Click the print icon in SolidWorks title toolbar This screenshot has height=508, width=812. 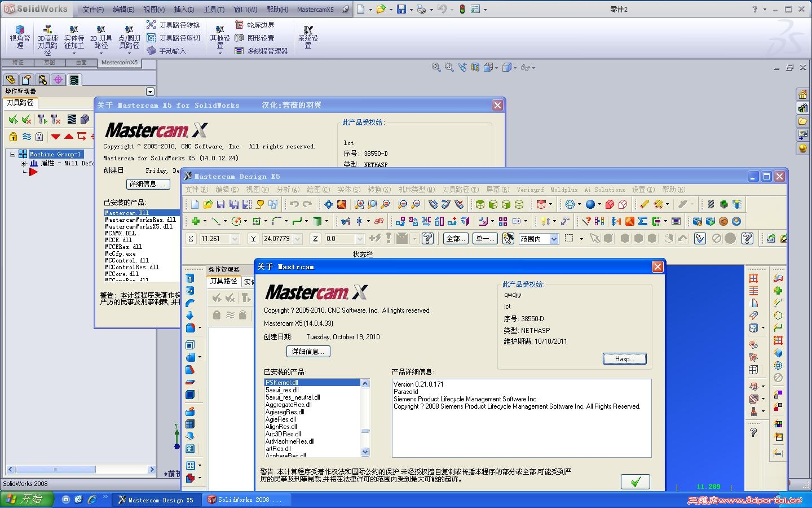click(421, 9)
